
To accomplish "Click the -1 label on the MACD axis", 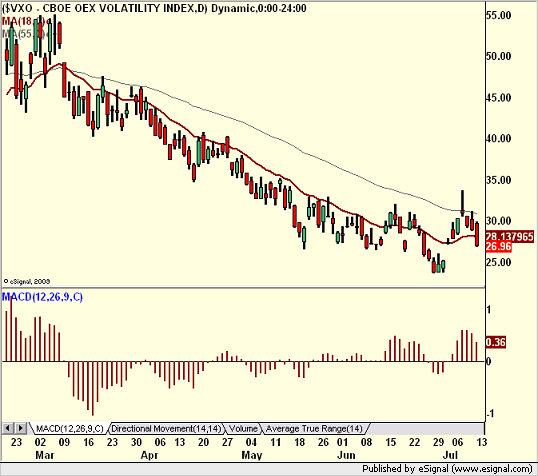I will (x=491, y=414).
